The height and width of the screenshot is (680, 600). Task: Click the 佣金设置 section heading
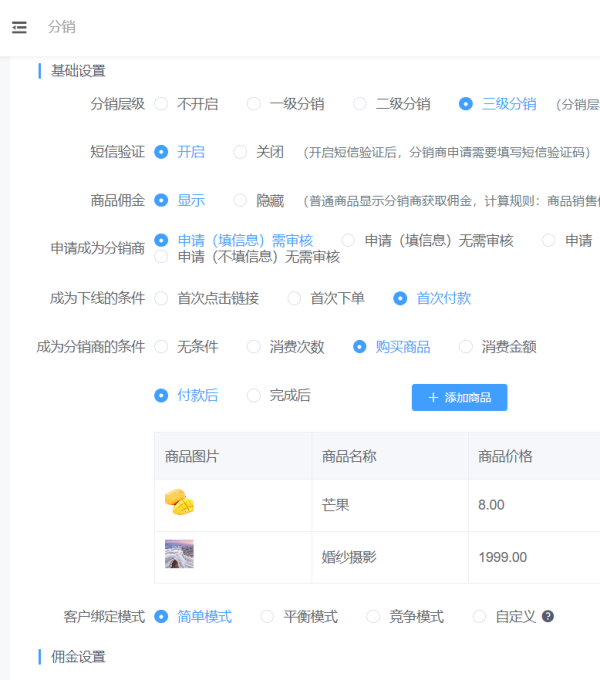pyautogui.click(x=78, y=657)
